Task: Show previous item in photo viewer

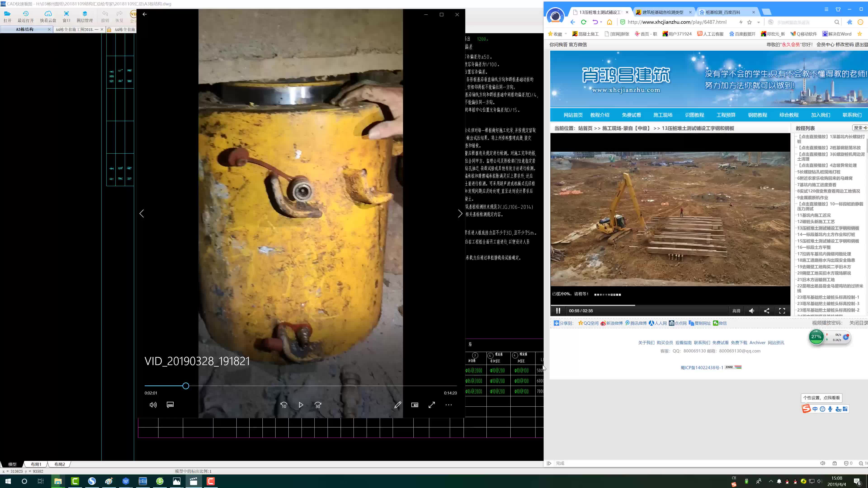Action: click(142, 213)
